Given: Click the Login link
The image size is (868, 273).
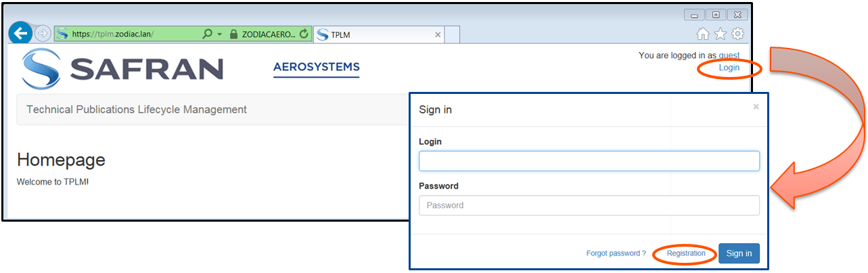Looking at the screenshot, I should (729, 68).
